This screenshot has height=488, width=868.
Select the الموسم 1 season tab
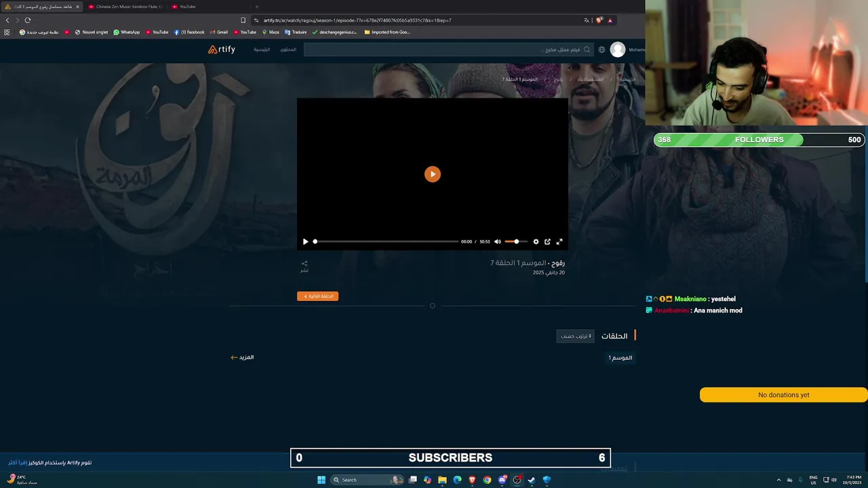pos(620,358)
